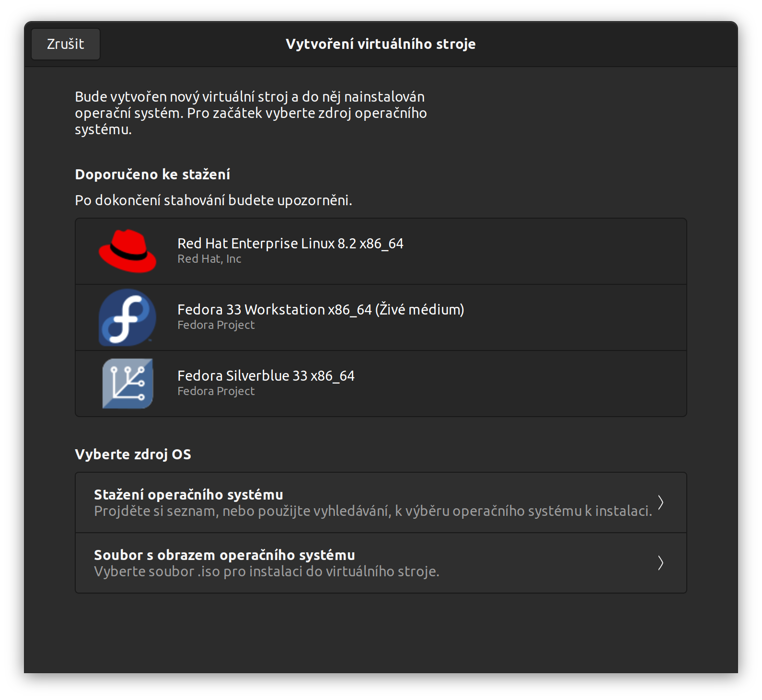Screen dimensions: 762x700
Task: Click the Vytvoření virtuálního stroje title
Action: 381,44
